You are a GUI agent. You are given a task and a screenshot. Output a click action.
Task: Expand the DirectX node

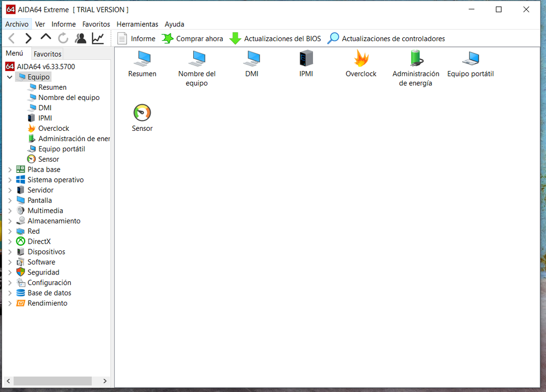(x=10, y=242)
